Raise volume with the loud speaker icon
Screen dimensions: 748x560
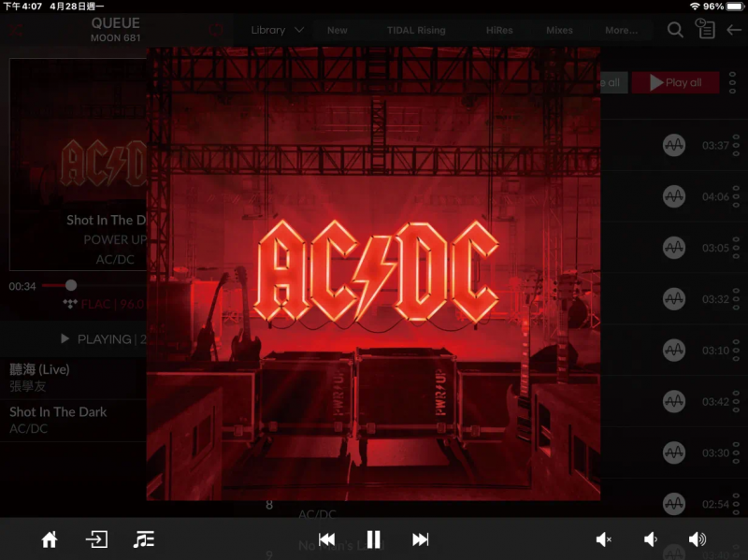pyautogui.click(x=698, y=539)
